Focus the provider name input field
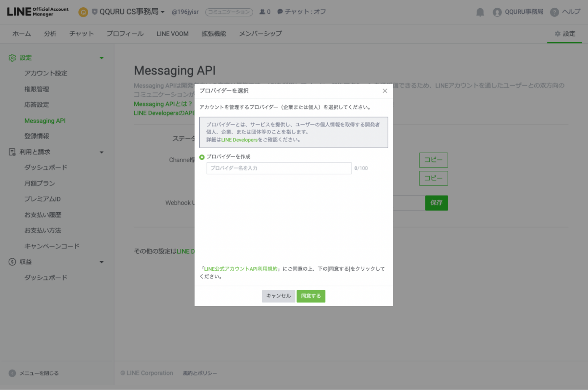 click(x=279, y=168)
